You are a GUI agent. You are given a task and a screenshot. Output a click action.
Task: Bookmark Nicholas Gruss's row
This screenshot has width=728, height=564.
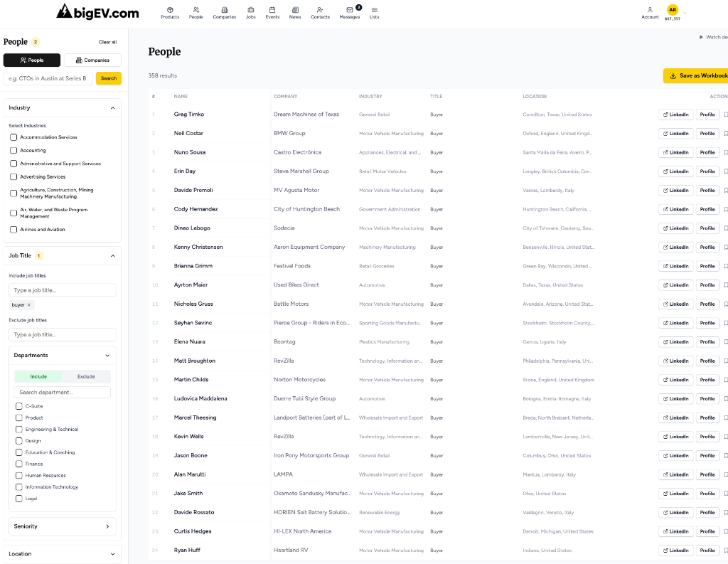(726, 304)
